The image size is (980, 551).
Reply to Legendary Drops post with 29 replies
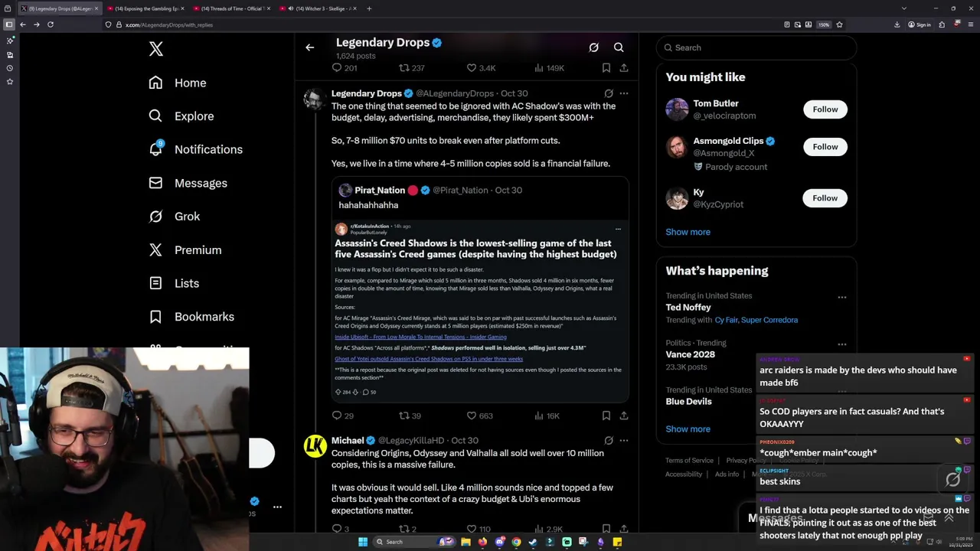point(342,416)
